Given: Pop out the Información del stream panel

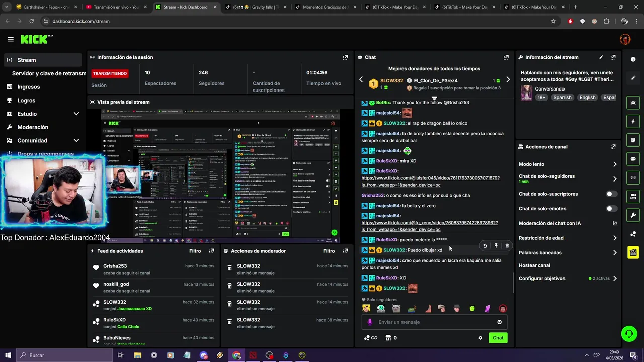Looking at the screenshot, I should (x=613, y=57).
